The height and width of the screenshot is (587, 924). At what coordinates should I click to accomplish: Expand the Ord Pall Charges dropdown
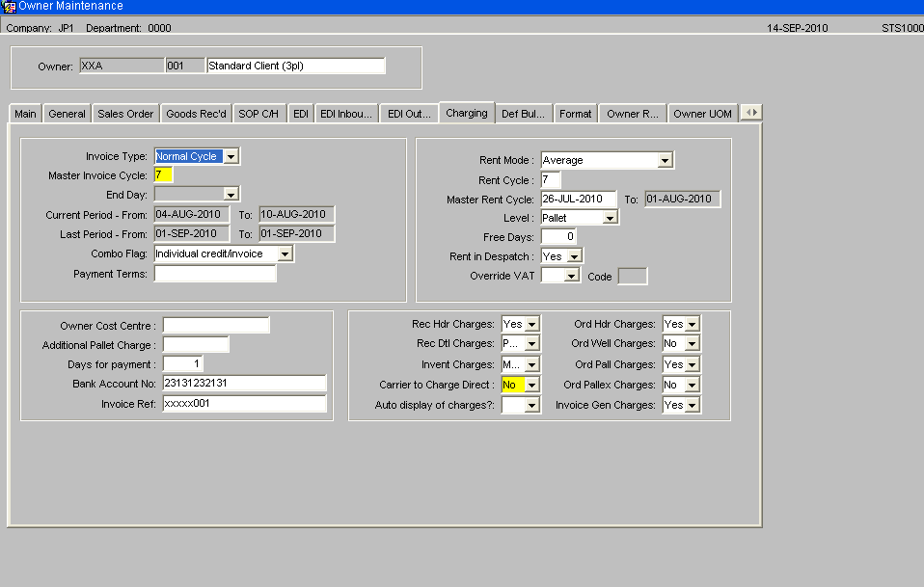tap(693, 364)
